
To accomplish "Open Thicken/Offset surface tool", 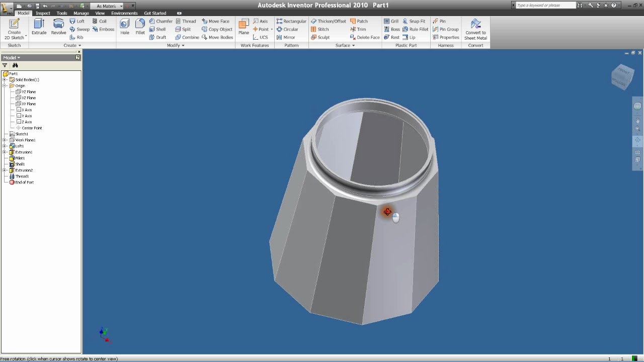I will coord(329,21).
